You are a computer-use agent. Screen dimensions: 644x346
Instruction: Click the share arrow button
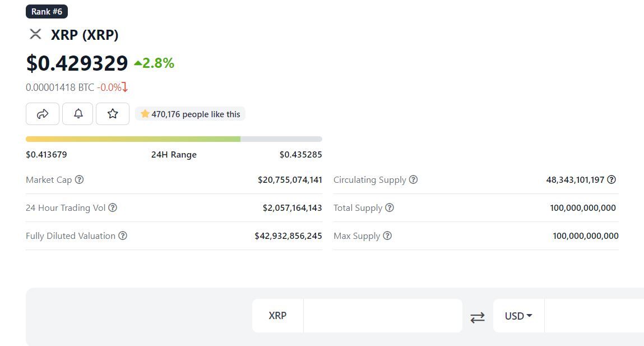(43, 114)
